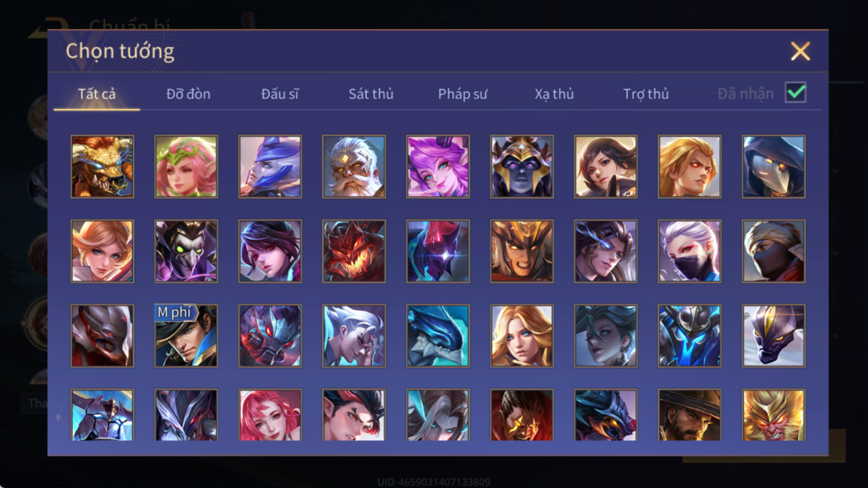Show the Pháp sư hero list

[462, 94]
